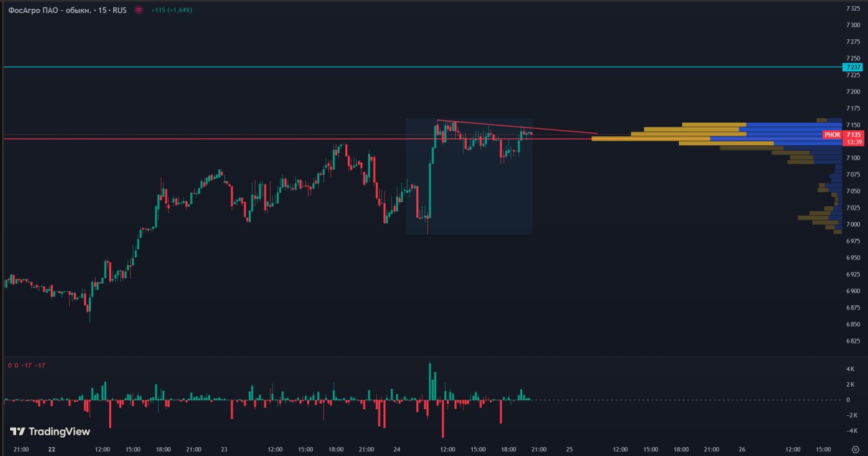
Task: Click the shaded rectangle drawing on chart
Action: 475,204
